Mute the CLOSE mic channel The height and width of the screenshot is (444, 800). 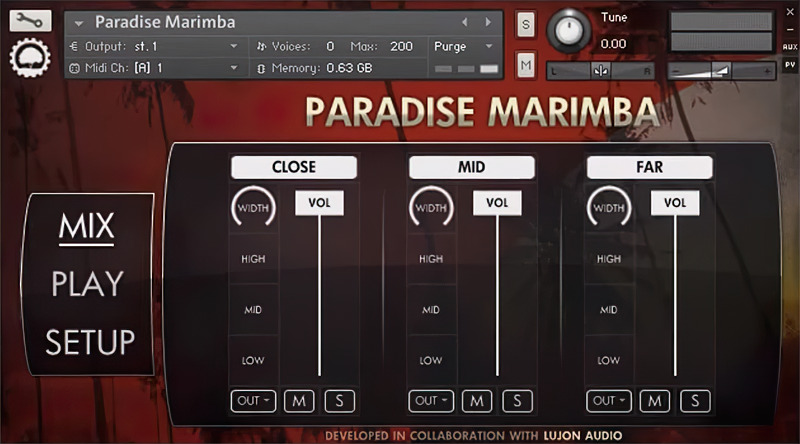(x=299, y=401)
